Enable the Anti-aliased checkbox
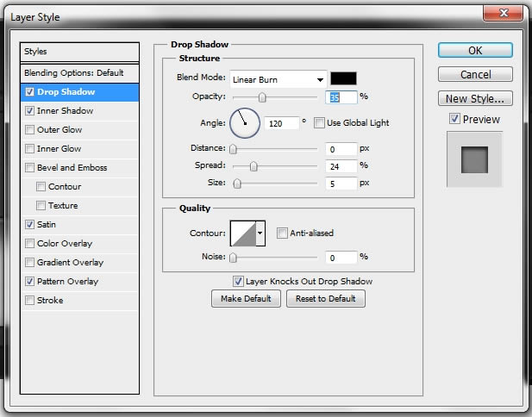 pyautogui.click(x=282, y=233)
